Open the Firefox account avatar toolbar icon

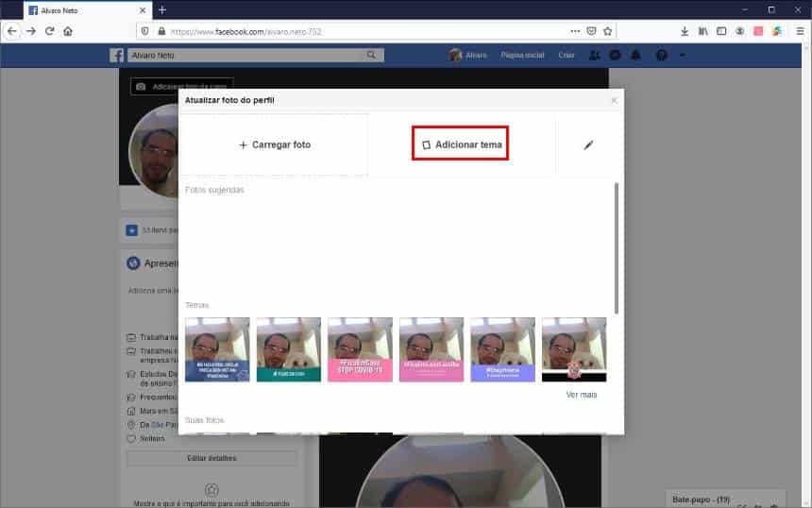click(x=739, y=31)
